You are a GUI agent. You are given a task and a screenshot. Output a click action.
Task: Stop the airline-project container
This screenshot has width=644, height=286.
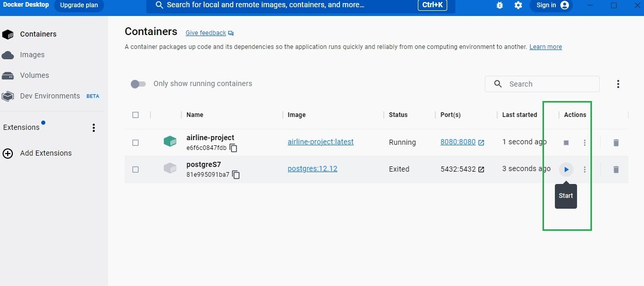pos(566,143)
